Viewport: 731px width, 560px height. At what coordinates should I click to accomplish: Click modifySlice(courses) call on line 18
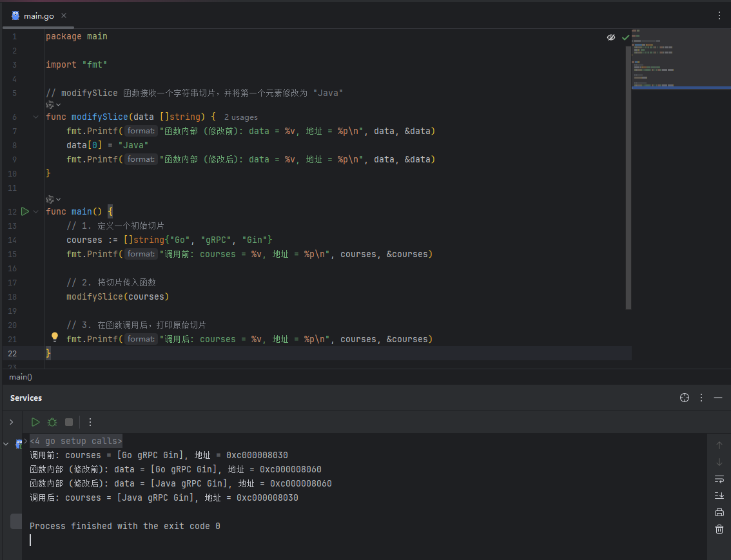coord(117,297)
